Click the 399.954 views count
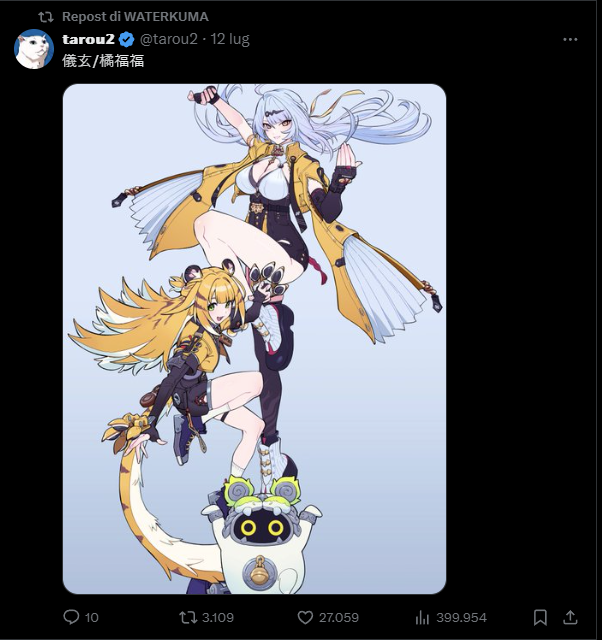The width and height of the screenshot is (602, 640). click(x=461, y=618)
